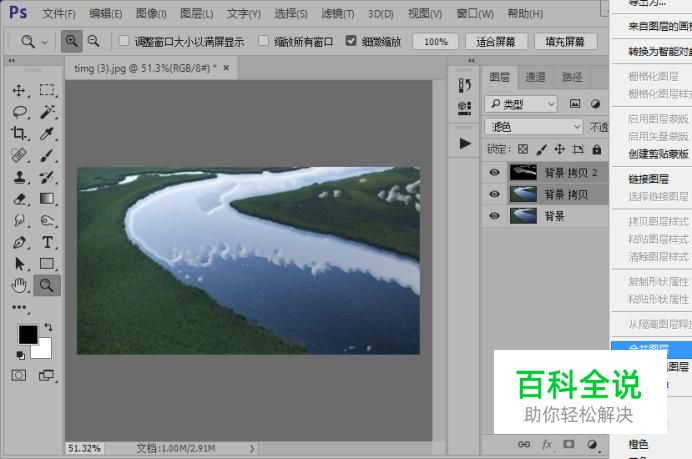The image size is (692, 459).
Task: Switch to the 通道 tab
Action: (535, 77)
